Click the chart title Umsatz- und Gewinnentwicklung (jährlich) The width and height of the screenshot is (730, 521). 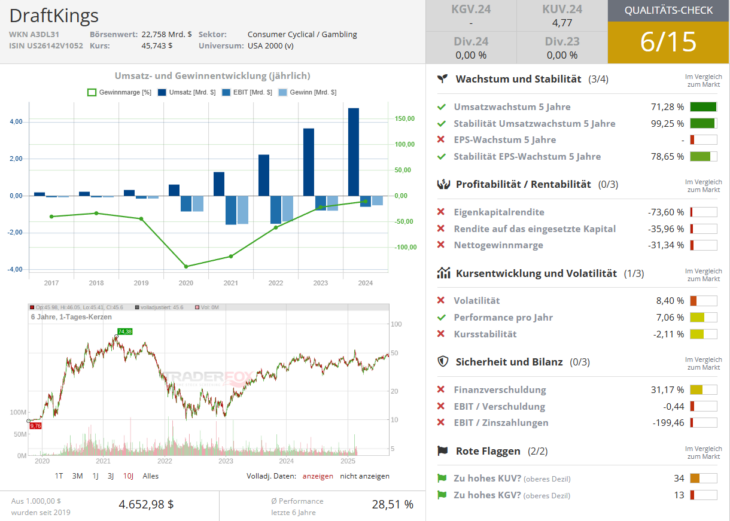(212, 75)
